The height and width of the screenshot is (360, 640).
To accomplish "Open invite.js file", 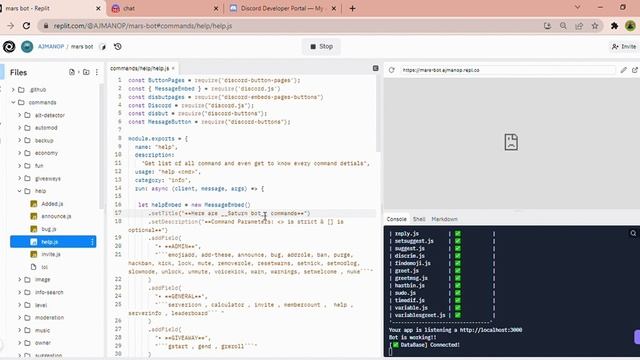I will [51, 254].
